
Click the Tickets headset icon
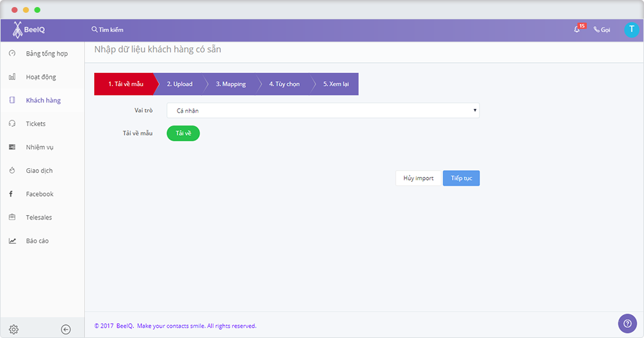[x=12, y=124]
